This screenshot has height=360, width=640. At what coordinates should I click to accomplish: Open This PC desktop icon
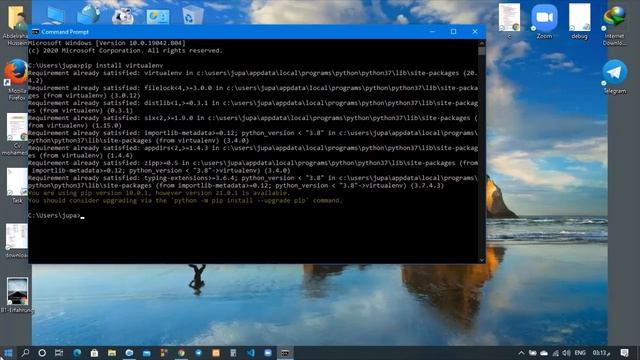coord(55,16)
